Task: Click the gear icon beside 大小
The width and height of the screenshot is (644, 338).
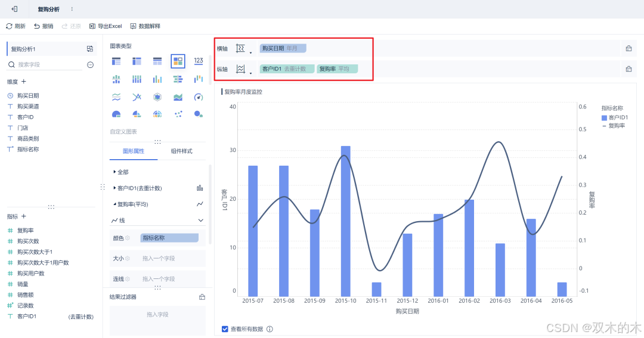Action: 128,258
